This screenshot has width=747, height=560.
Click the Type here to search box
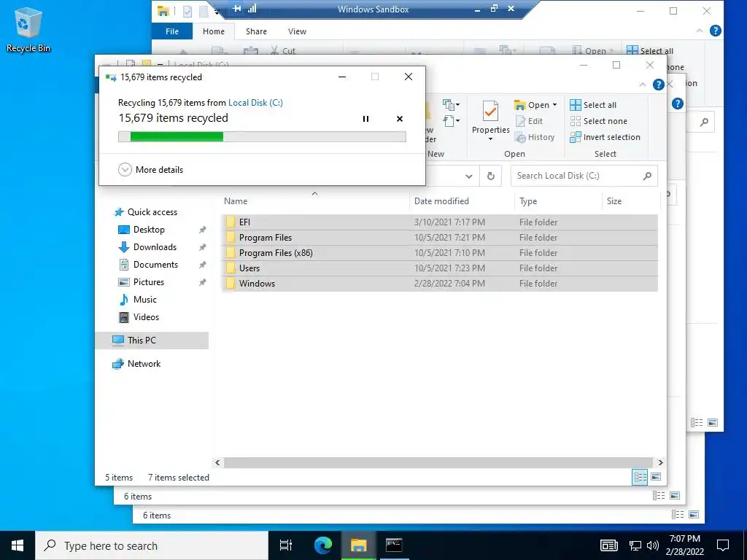pos(152,545)
